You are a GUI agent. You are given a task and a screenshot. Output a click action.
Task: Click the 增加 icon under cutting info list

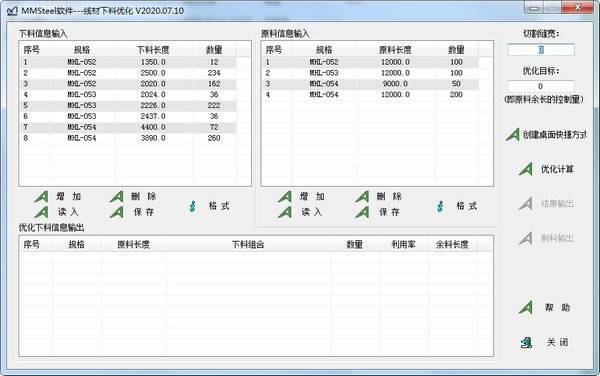click(x=41, y=197)
